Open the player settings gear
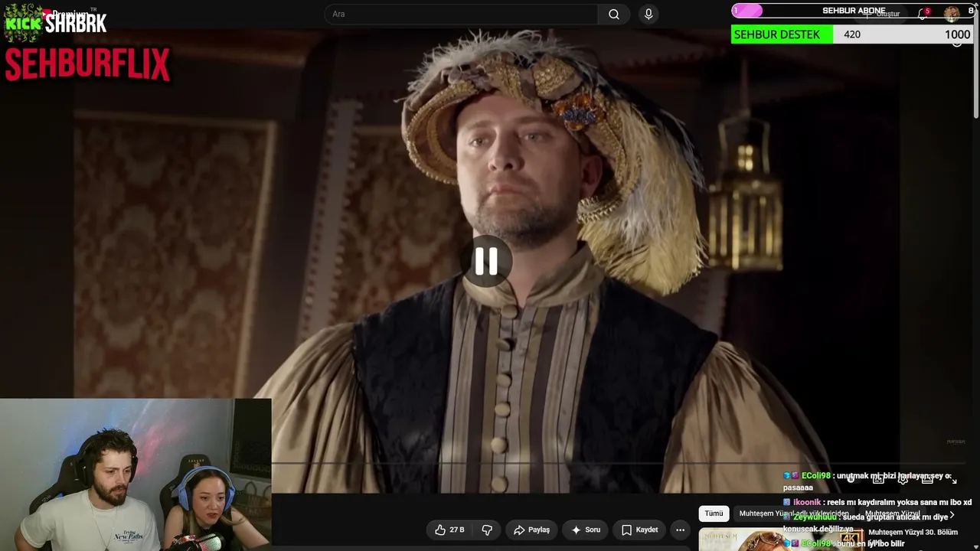The height and width of the screenshot is (551, 980). pyautogui.click(x=903, y=479)
